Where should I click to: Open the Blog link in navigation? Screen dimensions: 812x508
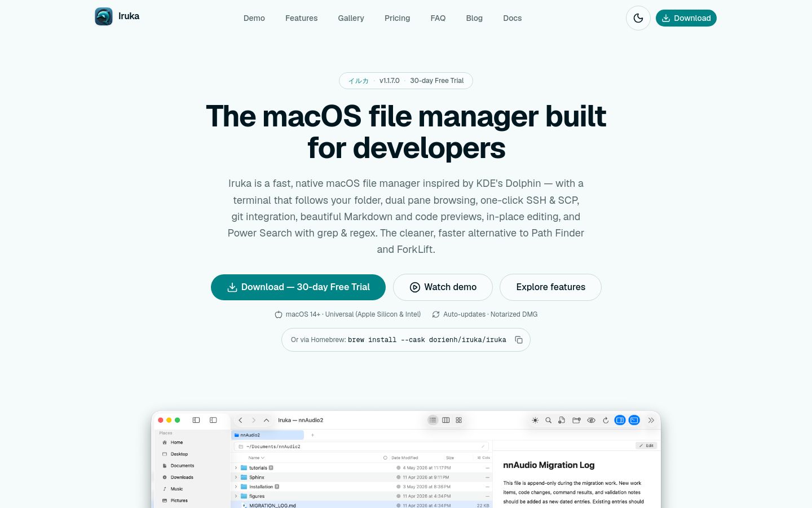(474, 18)
